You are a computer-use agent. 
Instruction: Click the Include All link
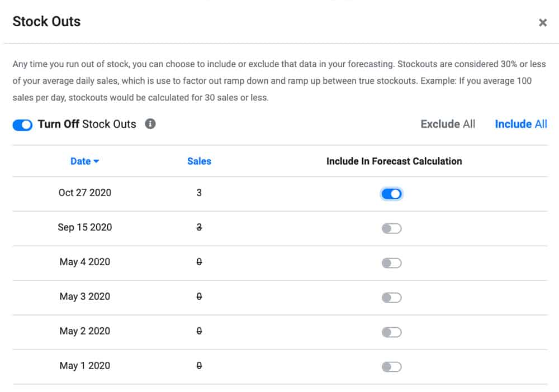(x=521, y=124)
